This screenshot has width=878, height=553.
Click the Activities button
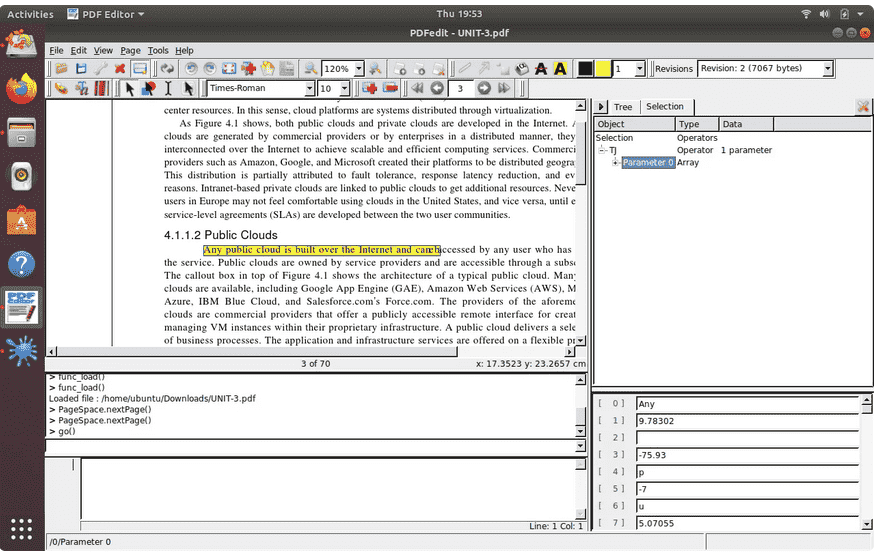(x=30, y=14)
